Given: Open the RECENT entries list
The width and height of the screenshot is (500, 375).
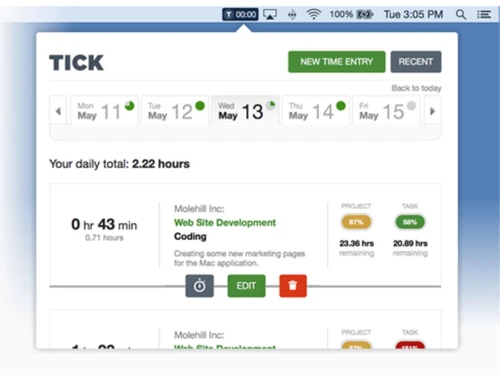Looking at the screenshot, I should click(416, 62).
